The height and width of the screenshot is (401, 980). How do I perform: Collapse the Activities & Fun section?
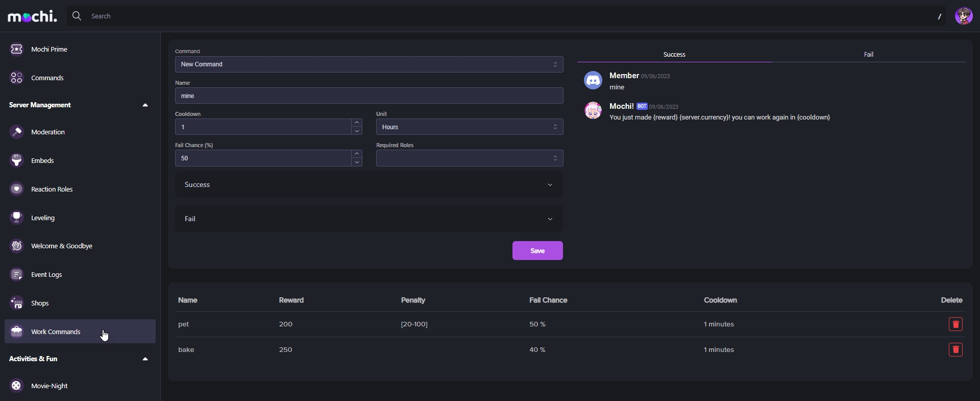[145, 359]
